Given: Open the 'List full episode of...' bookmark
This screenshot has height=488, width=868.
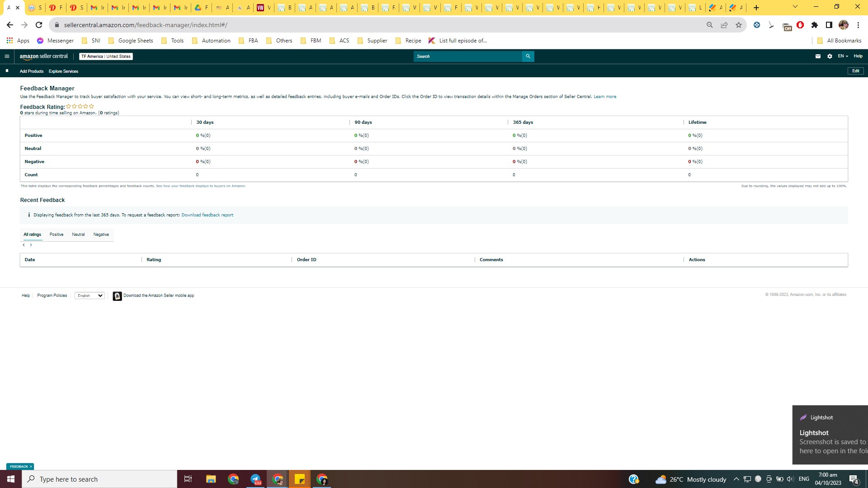Looking at the screenshot, I should point(458,41).
